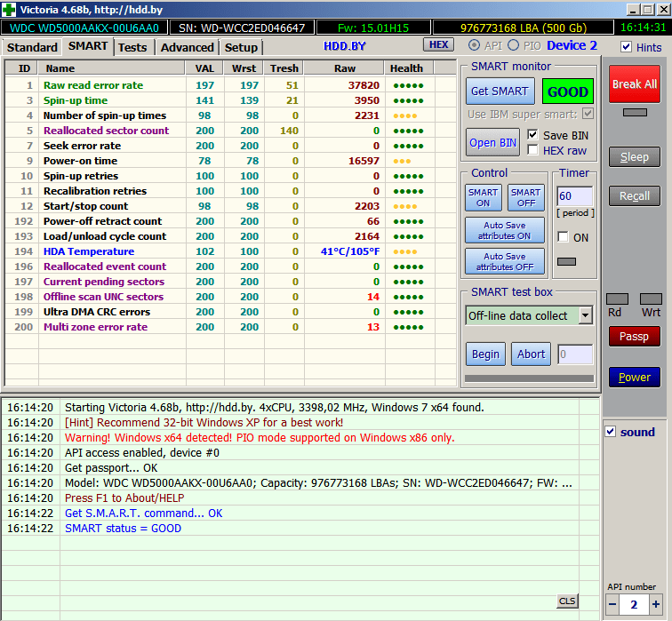The width and height of the screenshot is (672, 621).
Task: Click the VAL column header
Action: coord(204,68)
